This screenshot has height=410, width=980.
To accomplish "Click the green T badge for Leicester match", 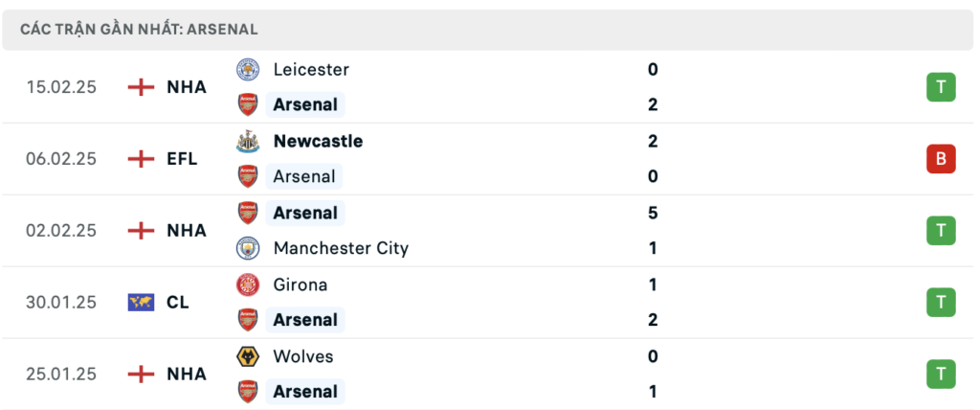I will coord(941,87).
